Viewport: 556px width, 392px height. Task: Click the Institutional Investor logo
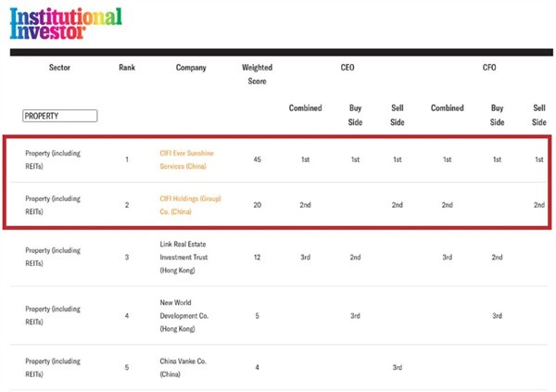click(x=65, y=23)
